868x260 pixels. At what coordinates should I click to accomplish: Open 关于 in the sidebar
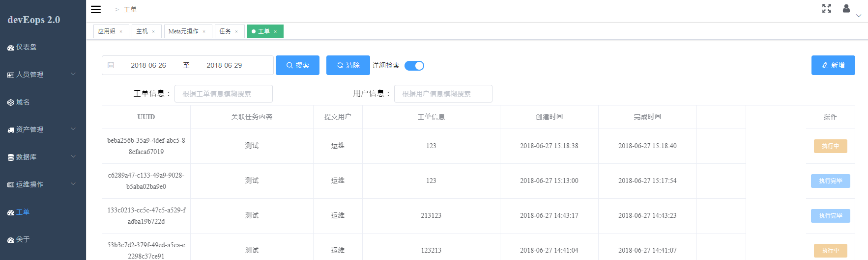(43, 239)
